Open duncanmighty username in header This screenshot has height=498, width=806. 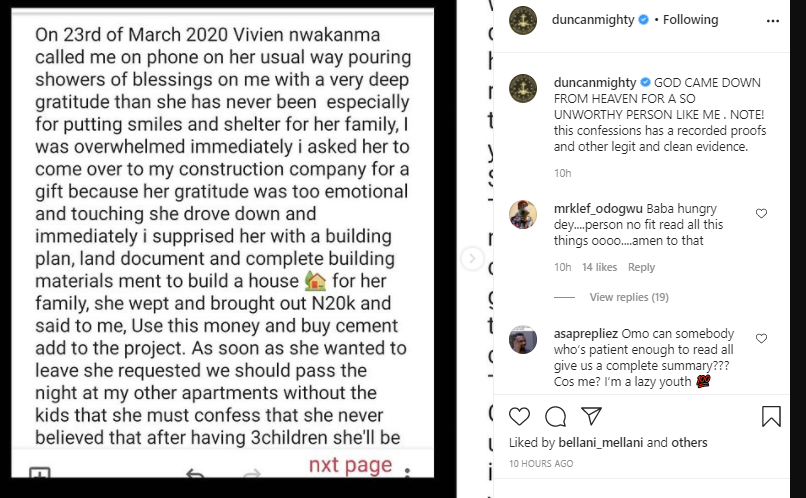[594, 19]
